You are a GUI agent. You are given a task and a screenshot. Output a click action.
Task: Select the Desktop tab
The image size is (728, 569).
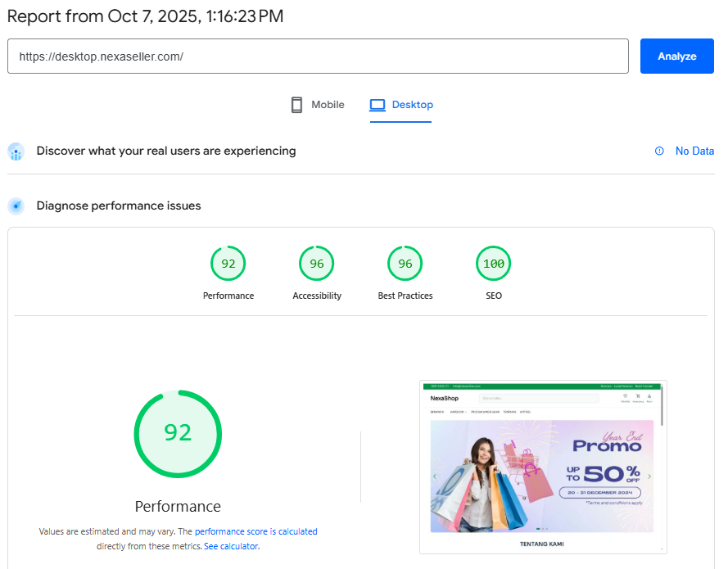400,104
